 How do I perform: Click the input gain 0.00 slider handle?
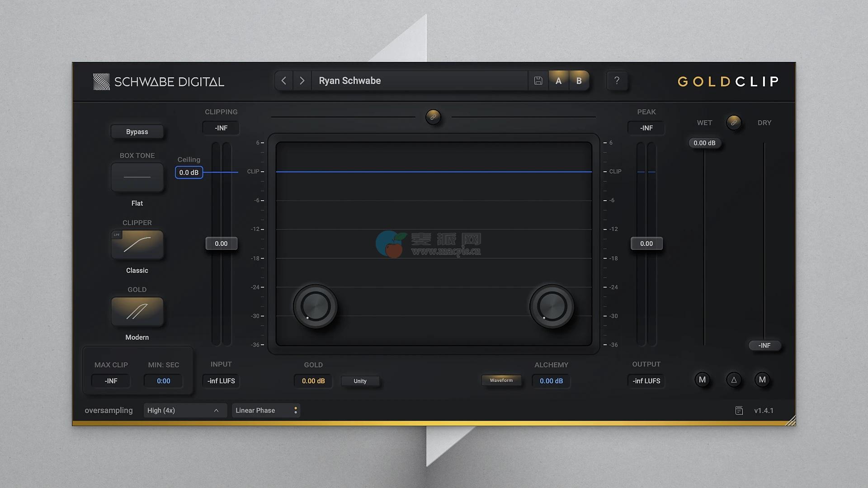[221, 244]
